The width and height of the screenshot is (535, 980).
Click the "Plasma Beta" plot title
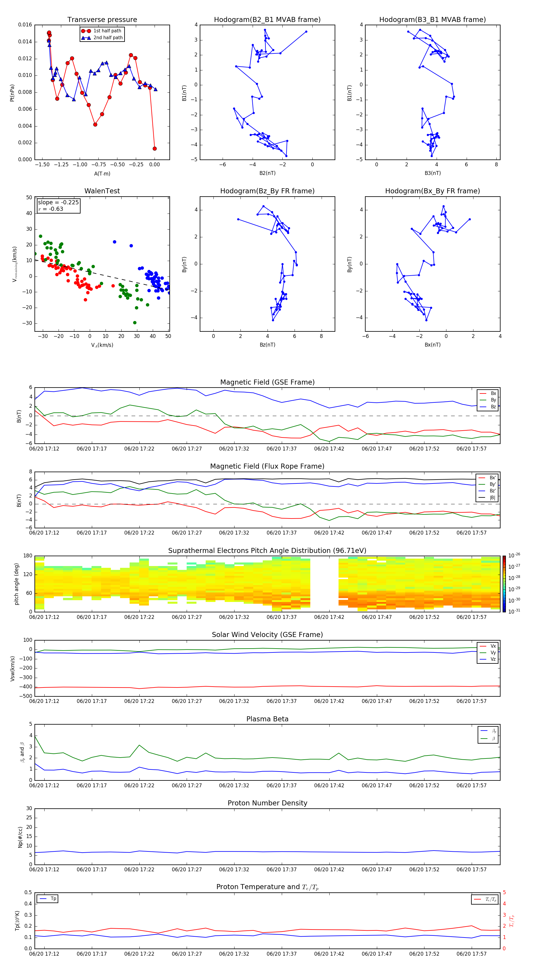(x=267, y=719)
